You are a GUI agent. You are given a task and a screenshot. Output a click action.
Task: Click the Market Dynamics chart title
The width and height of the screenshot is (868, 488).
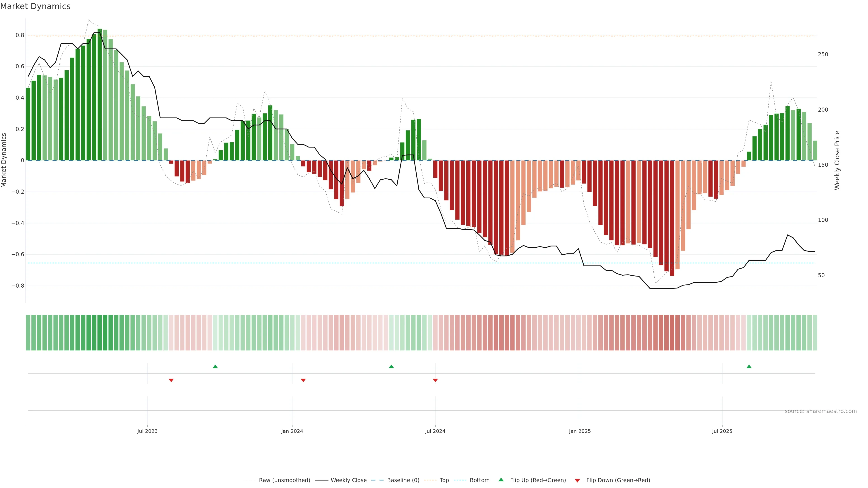(35, 6)
